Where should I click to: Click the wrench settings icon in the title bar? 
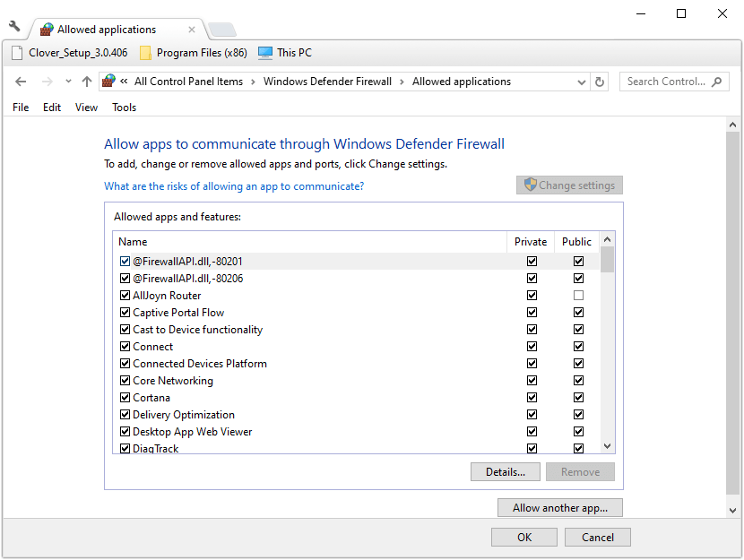pyautogui.click(x=13, y=28)
